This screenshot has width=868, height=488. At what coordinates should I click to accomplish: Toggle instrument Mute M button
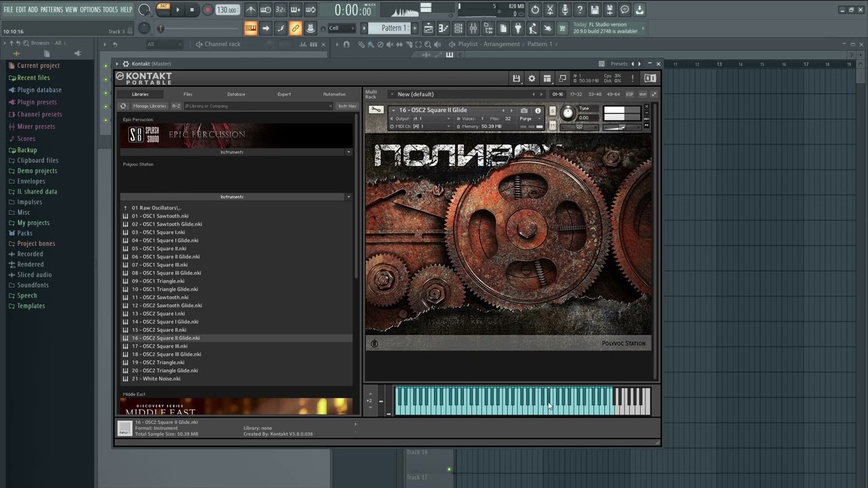[552, 125]
